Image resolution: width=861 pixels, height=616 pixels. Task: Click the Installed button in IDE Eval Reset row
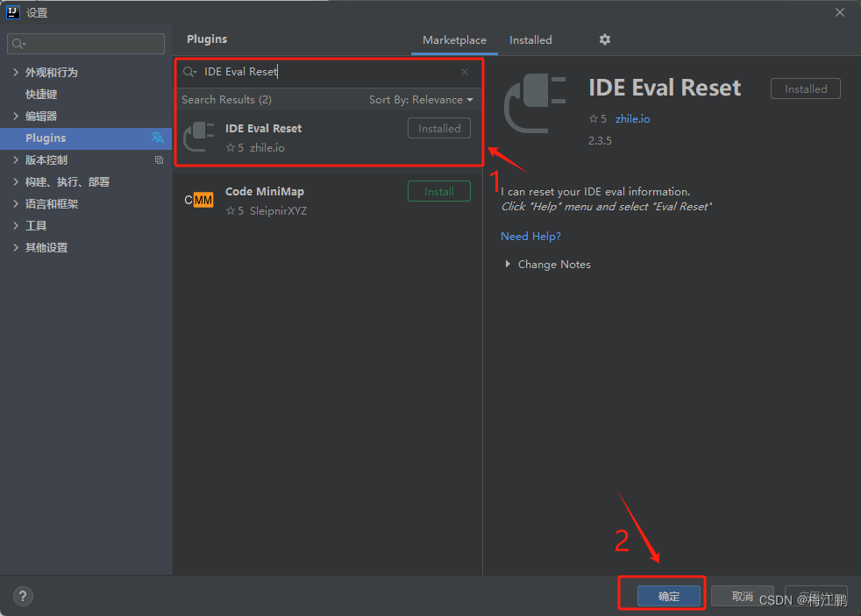438,128
